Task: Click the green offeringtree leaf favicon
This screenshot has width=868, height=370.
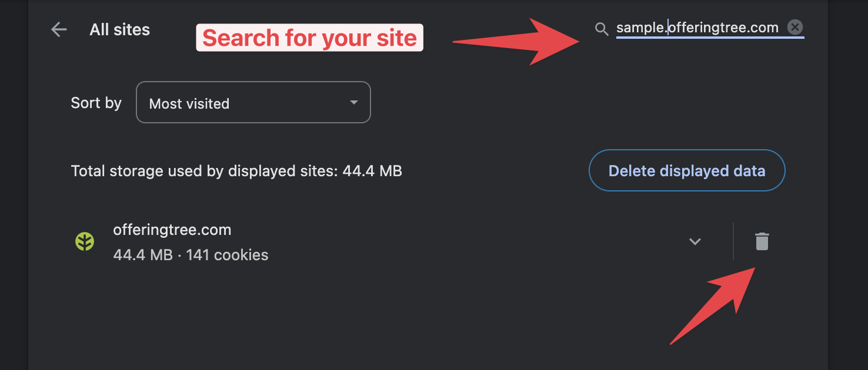Action: point(85,241)
